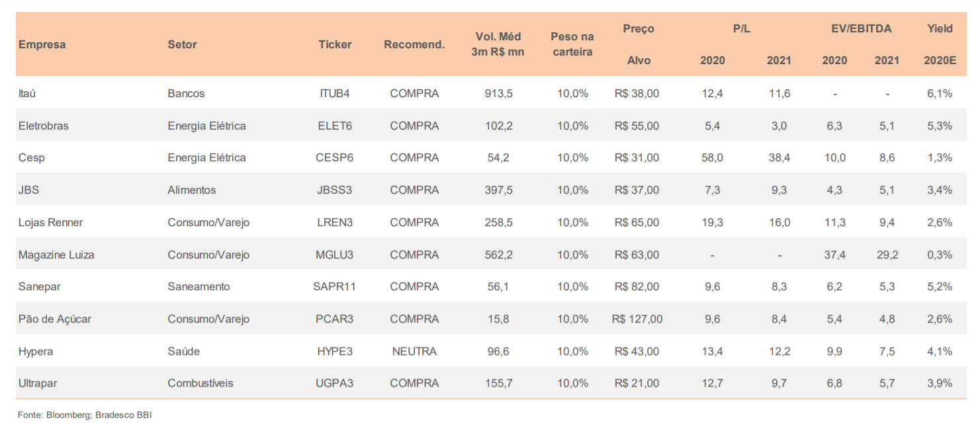This screenshot has width=980, height=437.
Task: Click the Peso na carteira header
Action: [x=572, y=44]
